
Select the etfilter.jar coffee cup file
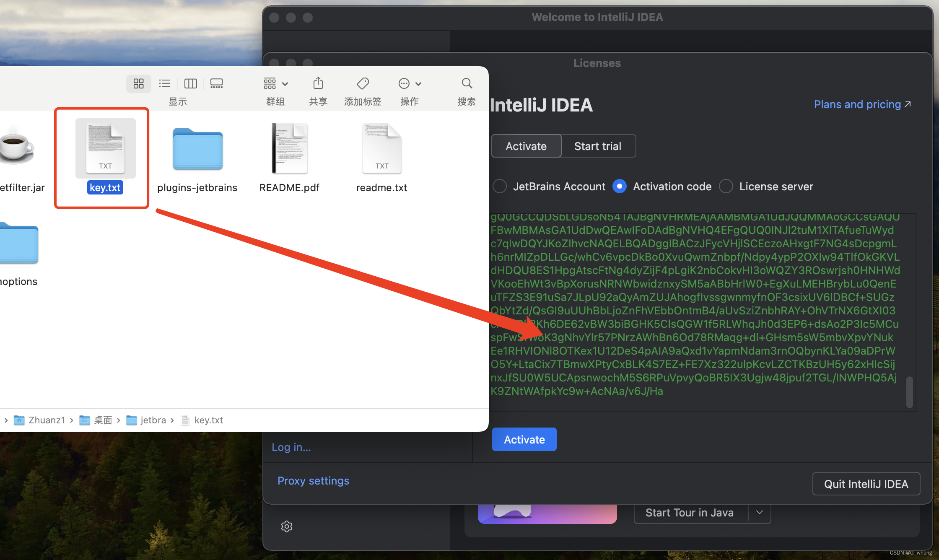[x=17, y=158]
